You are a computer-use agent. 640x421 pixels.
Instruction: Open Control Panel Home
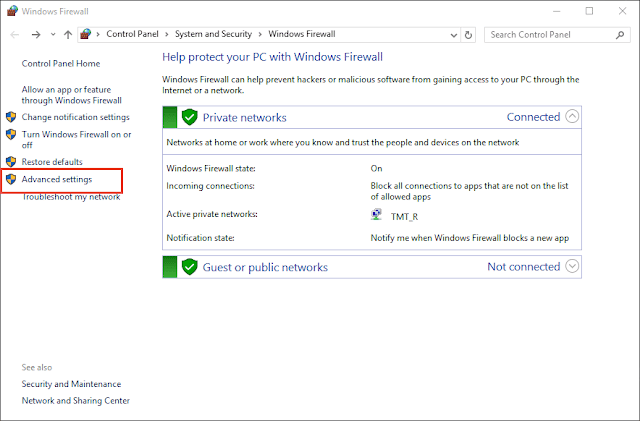[x=61, y=64]
